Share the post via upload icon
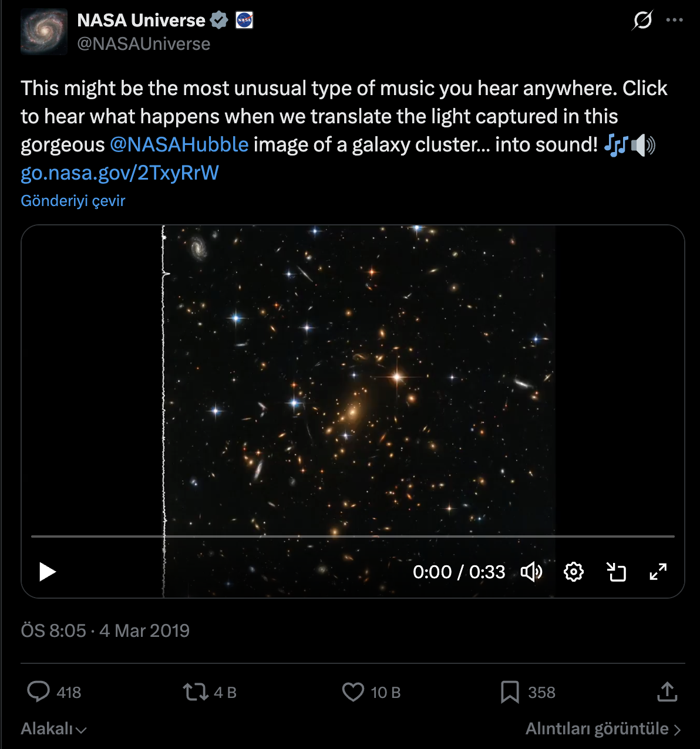 click(667, 692)
